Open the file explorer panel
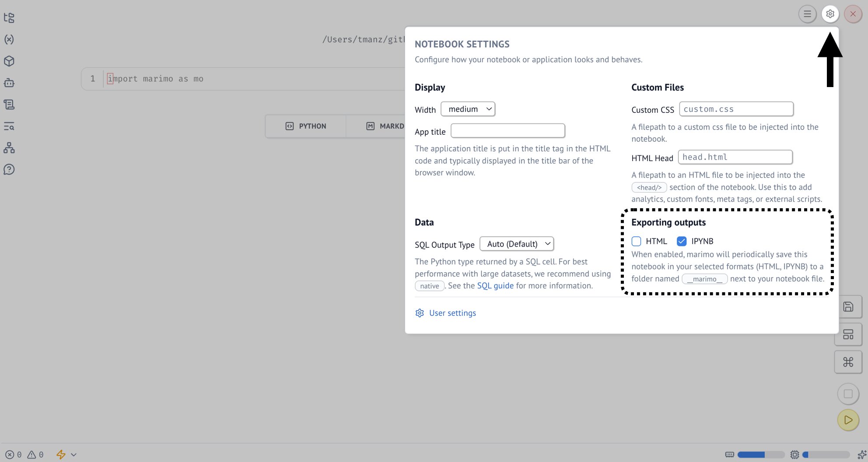Screen dimensions: 868x462 pyautogui.click(x=9, y=17)
